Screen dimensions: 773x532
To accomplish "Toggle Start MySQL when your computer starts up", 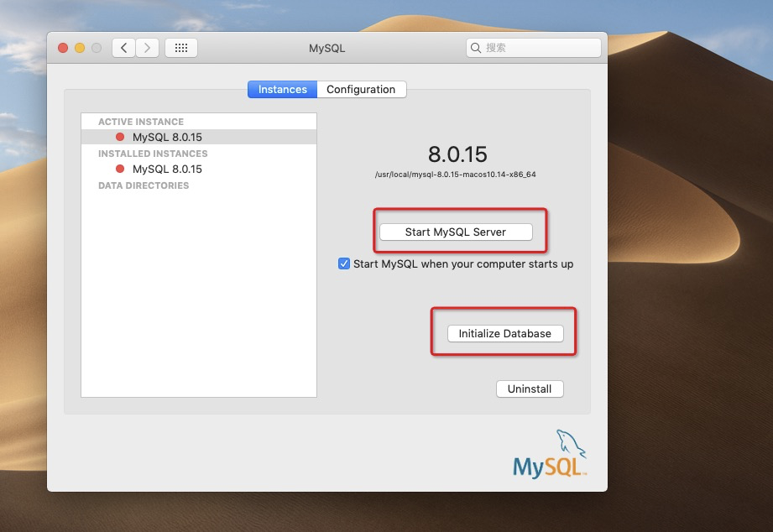I will coord(343,263).
